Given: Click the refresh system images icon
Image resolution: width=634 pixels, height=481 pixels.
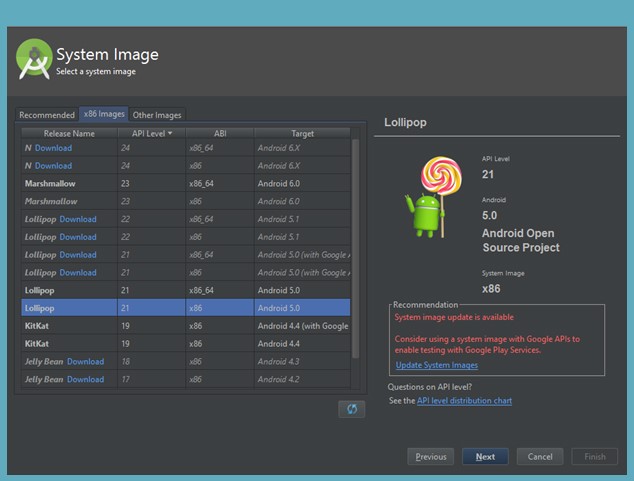Looking at the screenshot, I should pos(351,409).
